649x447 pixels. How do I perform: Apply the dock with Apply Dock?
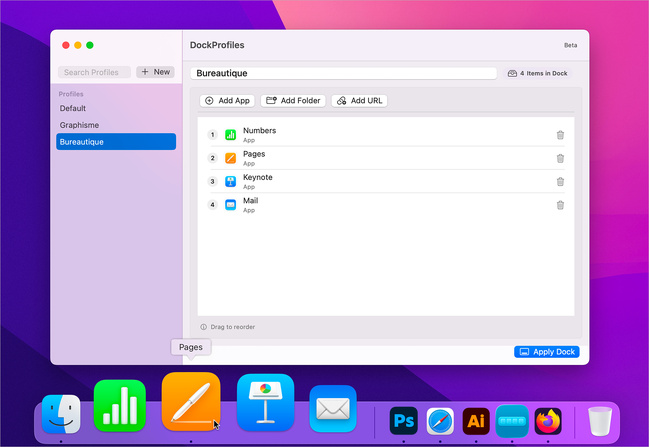[547, 352]
